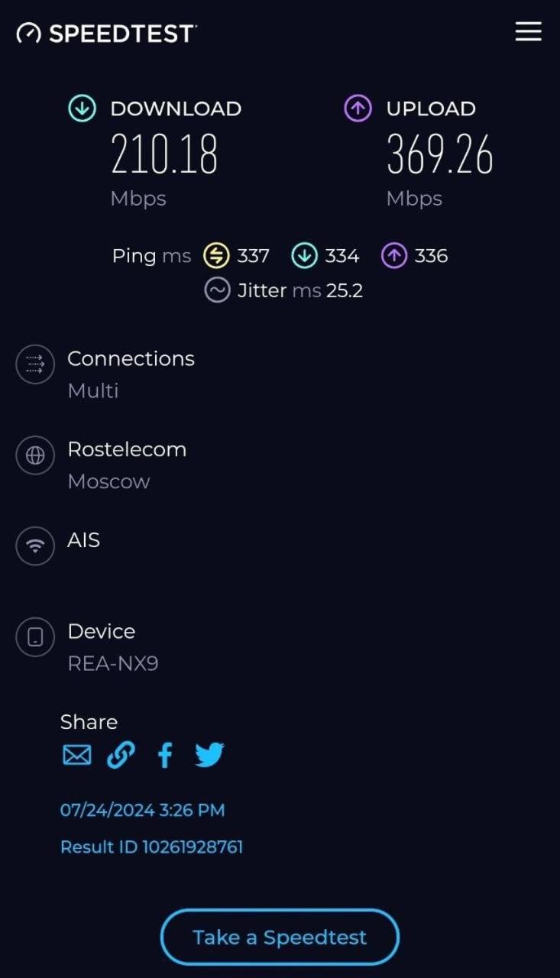Click the jitter wave icon
Screen dimensions: 560x978
(217, 290)
